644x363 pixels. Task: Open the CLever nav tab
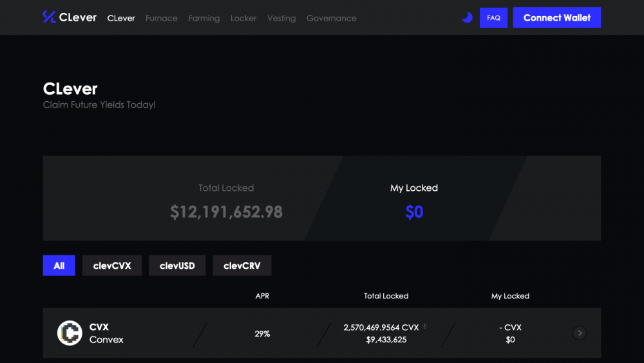click(121, 18)
